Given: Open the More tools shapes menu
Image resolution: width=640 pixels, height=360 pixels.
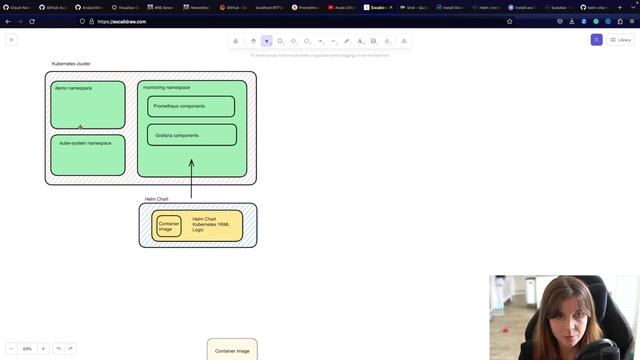Looking at the screenshot, I should click(404, 41).
